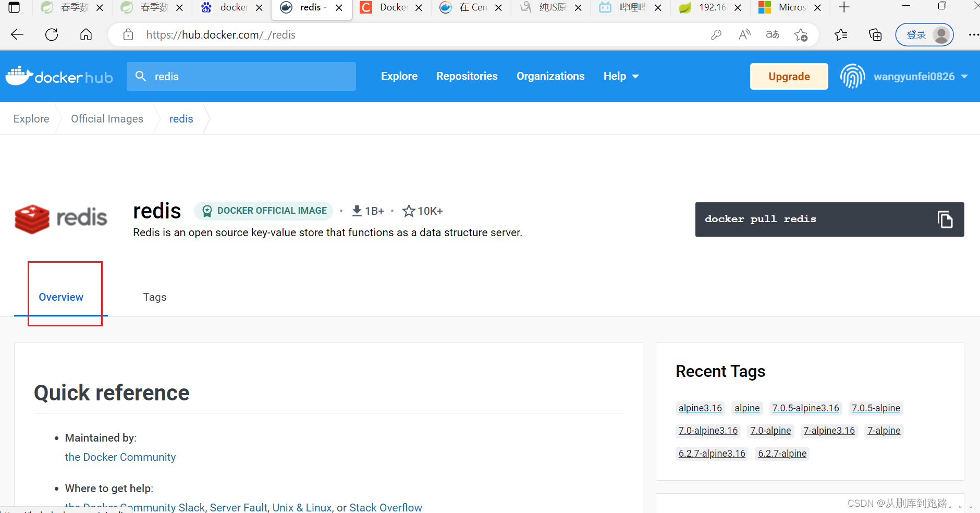Open browser collections icon

pos(875,35)
